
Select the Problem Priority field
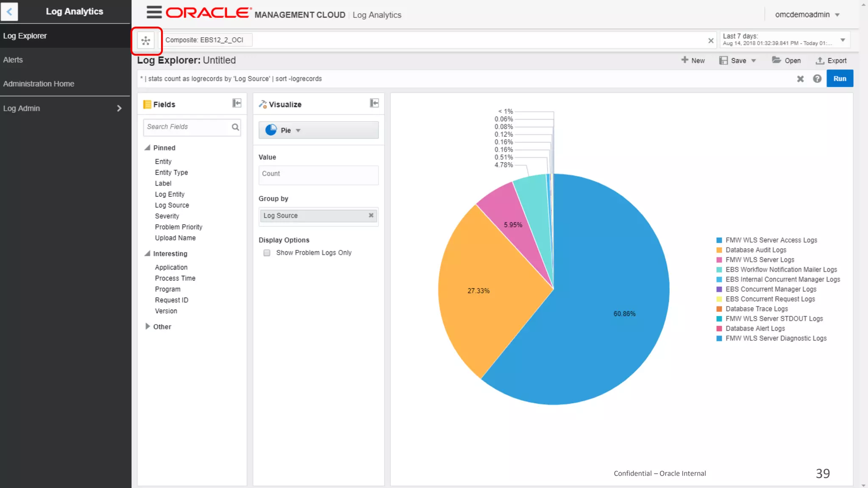coord(178,227)
